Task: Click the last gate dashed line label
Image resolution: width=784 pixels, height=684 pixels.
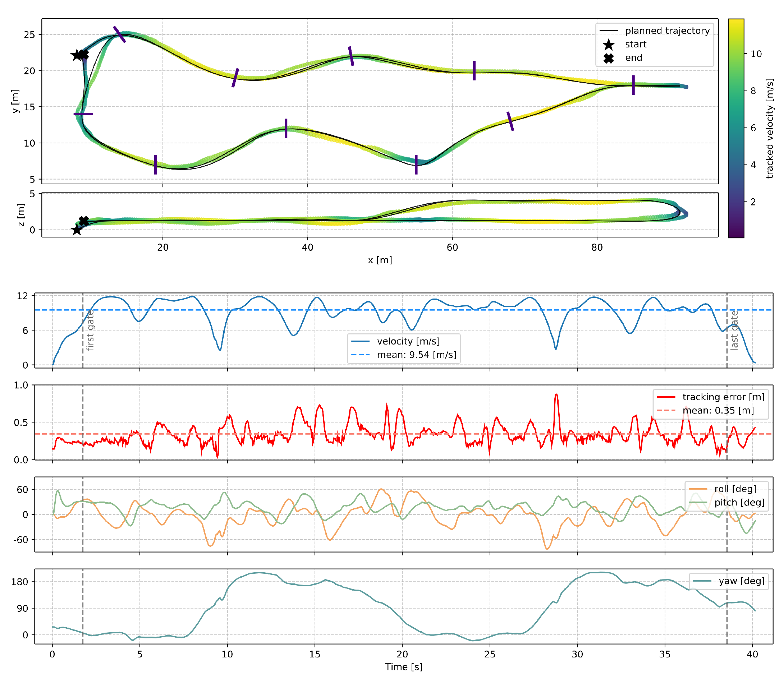Action: coord(734,331)
